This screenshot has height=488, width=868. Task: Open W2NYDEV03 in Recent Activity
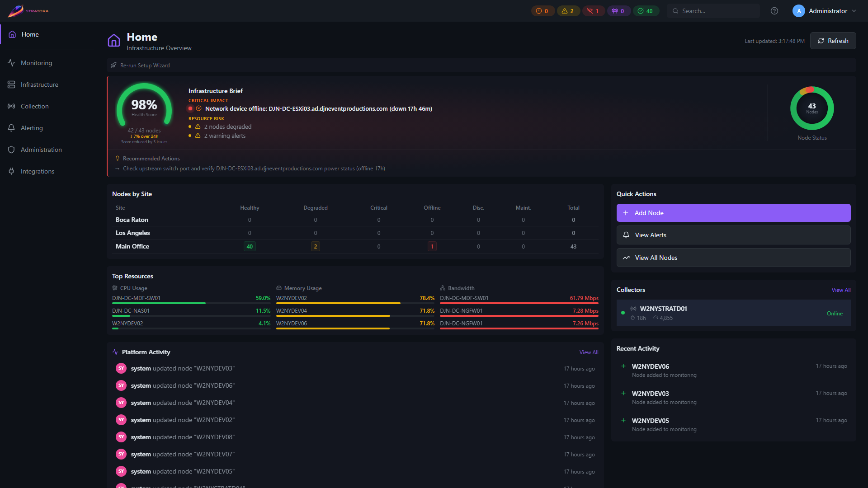pyautogui.click(x=733, y=397)
